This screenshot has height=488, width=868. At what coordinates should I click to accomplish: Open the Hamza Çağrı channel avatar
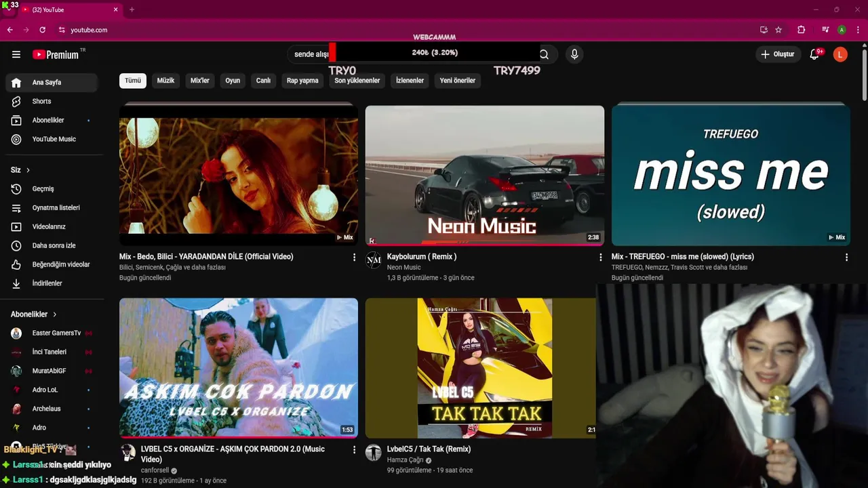374,453
